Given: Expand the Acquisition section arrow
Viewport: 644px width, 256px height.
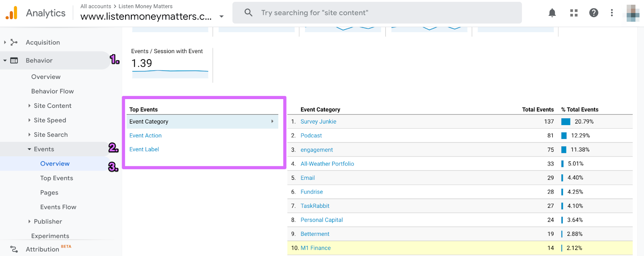Looking at the screenshot, I should (5, 42).
